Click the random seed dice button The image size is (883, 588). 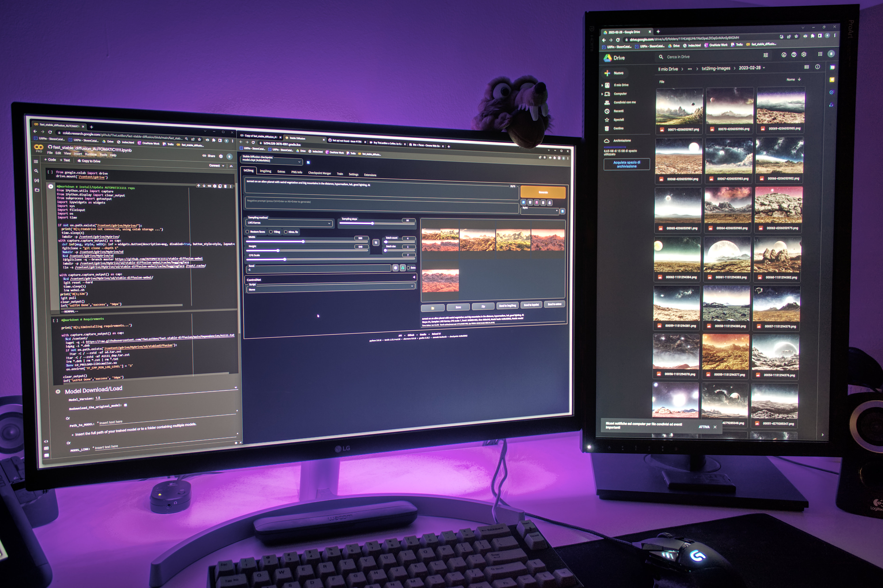395,268
